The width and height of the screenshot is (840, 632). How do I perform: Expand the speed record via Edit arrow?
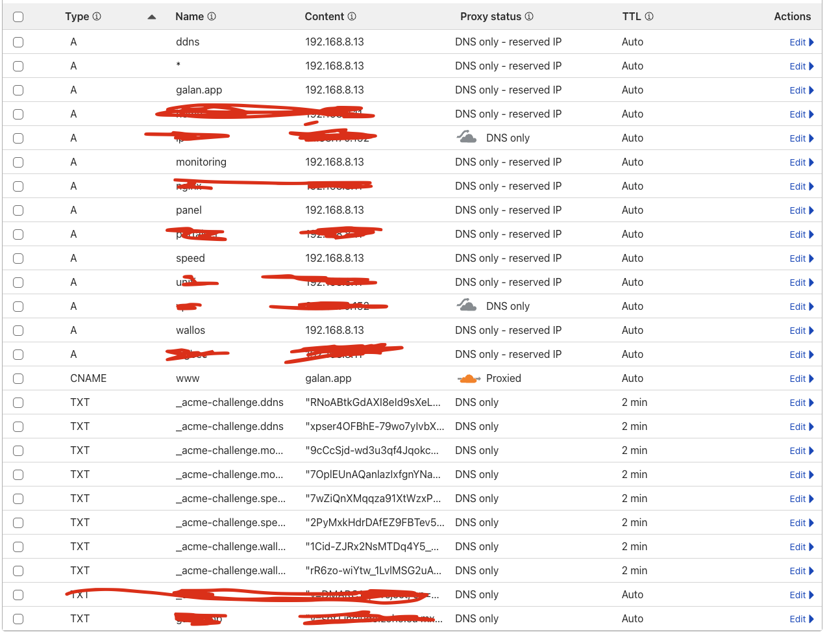(x=811, y=259)
